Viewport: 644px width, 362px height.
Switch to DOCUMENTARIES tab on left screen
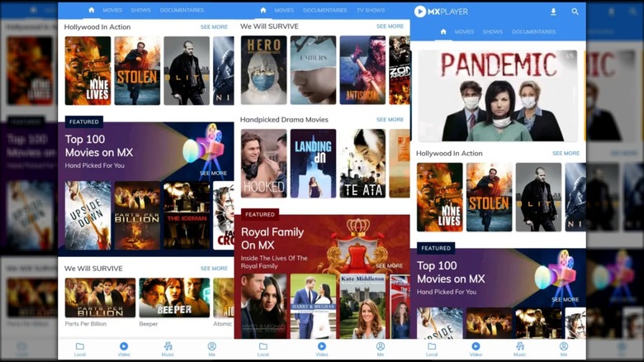tap(182, 10)
